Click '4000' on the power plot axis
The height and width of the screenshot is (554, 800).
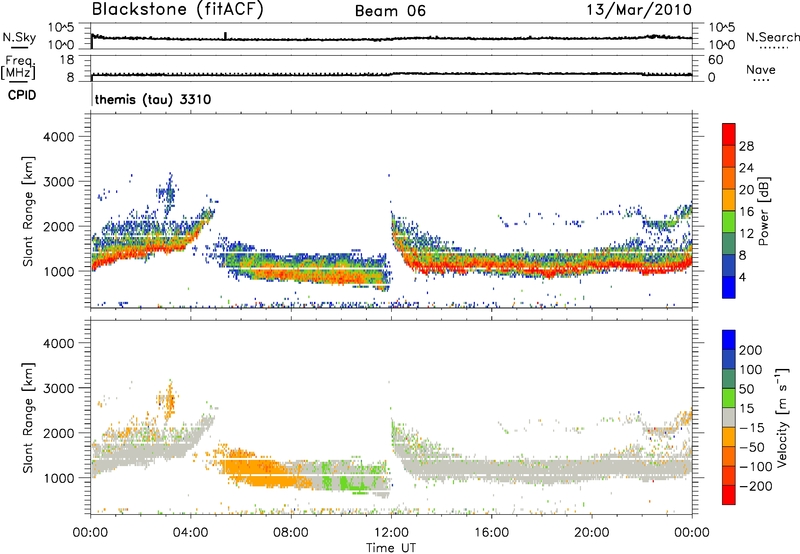[x=59, y=137]
